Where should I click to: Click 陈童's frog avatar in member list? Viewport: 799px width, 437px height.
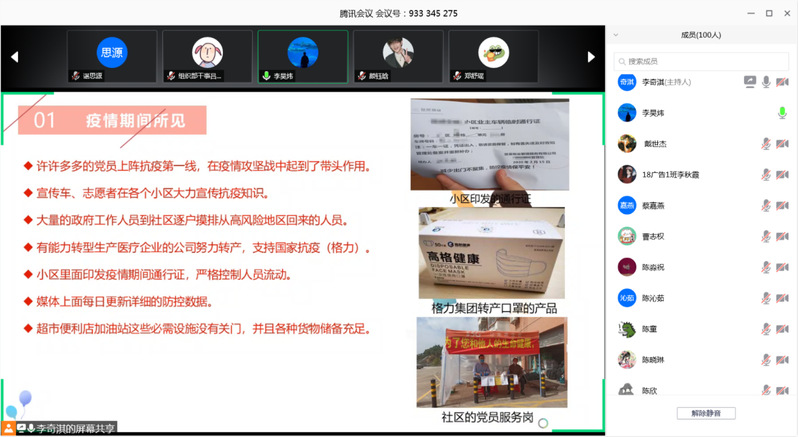pos(626,329)
